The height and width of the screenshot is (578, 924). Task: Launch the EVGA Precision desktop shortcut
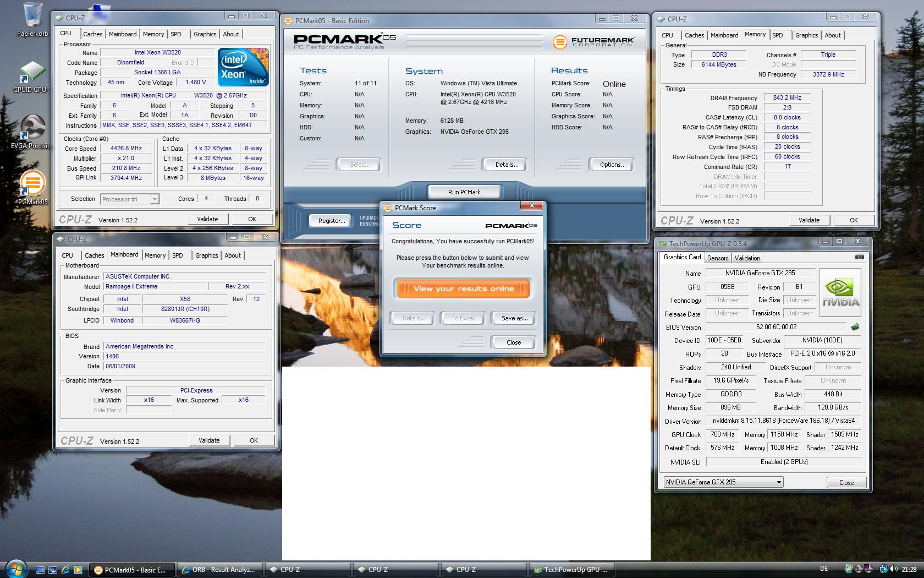pyautogui.click(x=32, y=132)
